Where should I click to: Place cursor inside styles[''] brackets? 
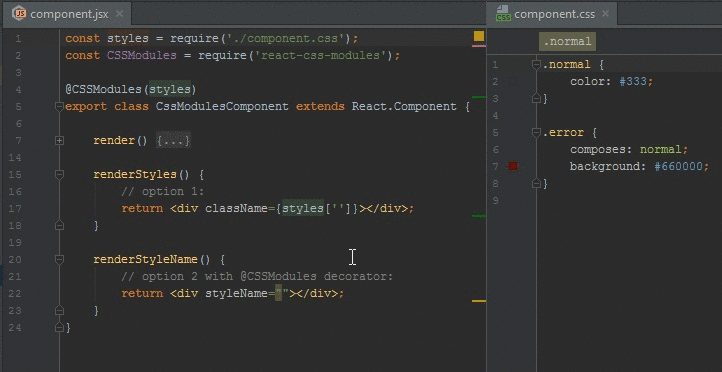coord(338,209)
